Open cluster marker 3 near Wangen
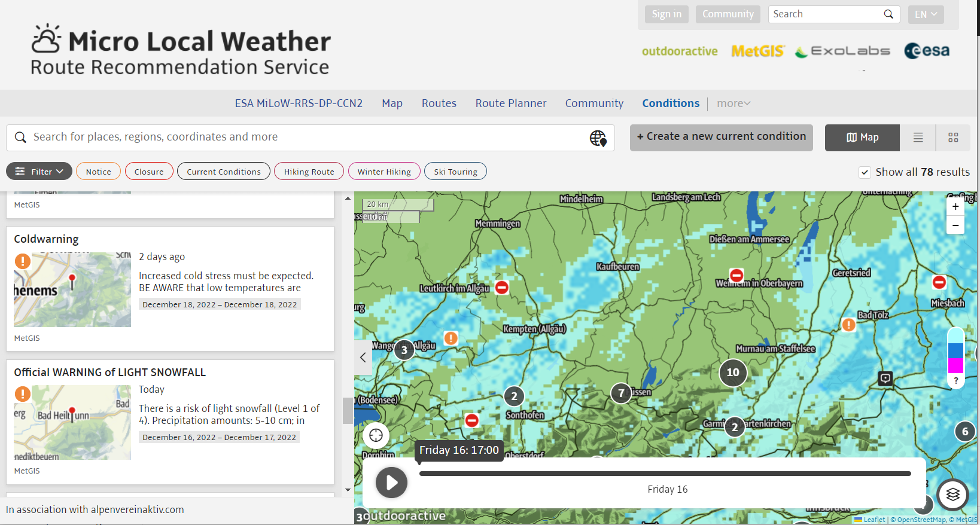This screenshot has height=525, width=980. point(404,350)
